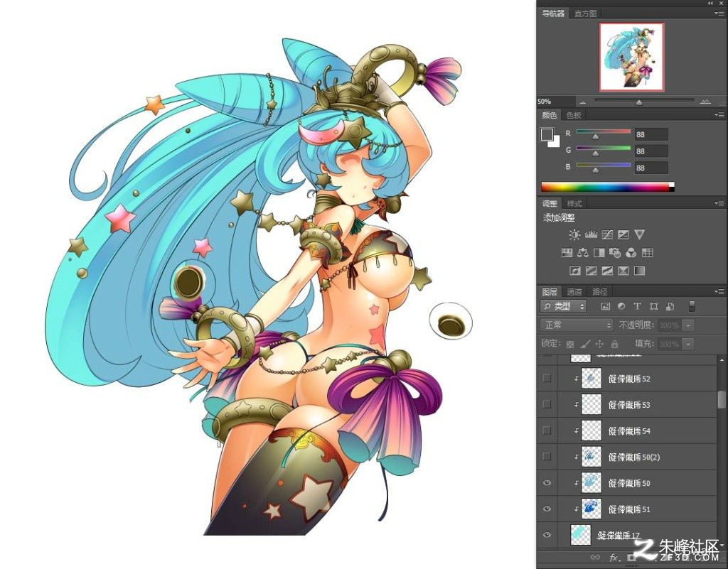The image size is (728, 569).
Task: Click the R value input field
Action: [651, 134]
